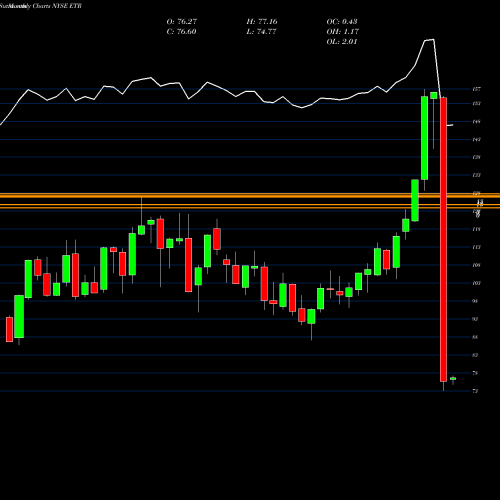The height and width of the screenshot is (500, 500).
Task: Click the 103 price axis label
Action: (x=476, y=283)
